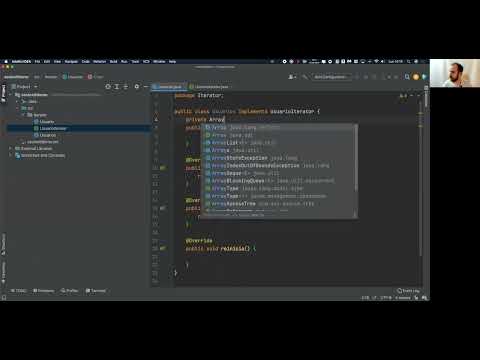Open the Navigate menu
The image size is (480, 360).
[71, 62]
